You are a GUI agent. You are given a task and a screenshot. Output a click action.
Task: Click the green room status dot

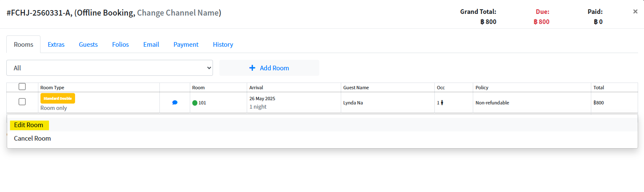click(195, 103)
